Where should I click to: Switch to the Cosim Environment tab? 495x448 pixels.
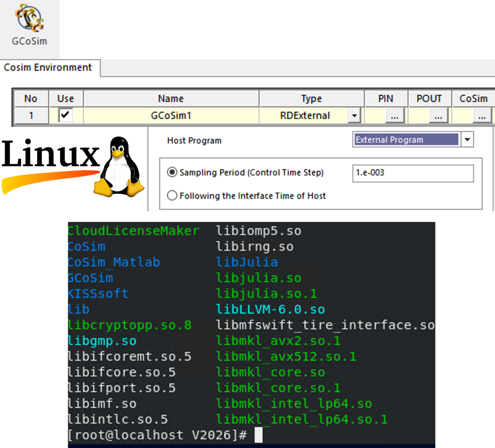pos(48,67)
